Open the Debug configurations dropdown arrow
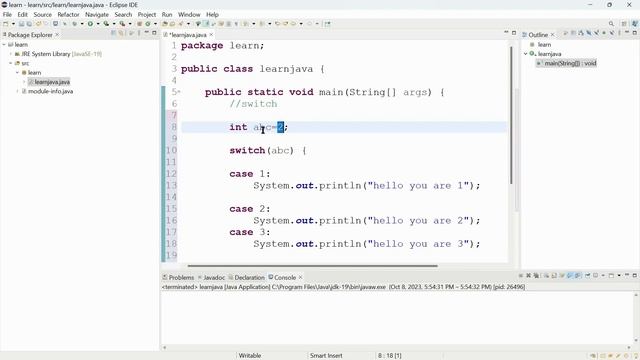 [x=82, y=24]
